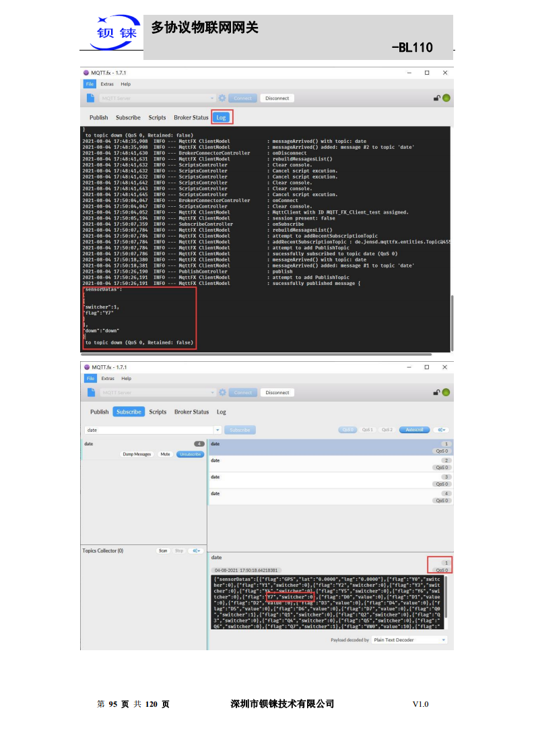Click the Dump Messages button
Image resolution: width=534 pixels, height=756 pixels.
(137, 454)
